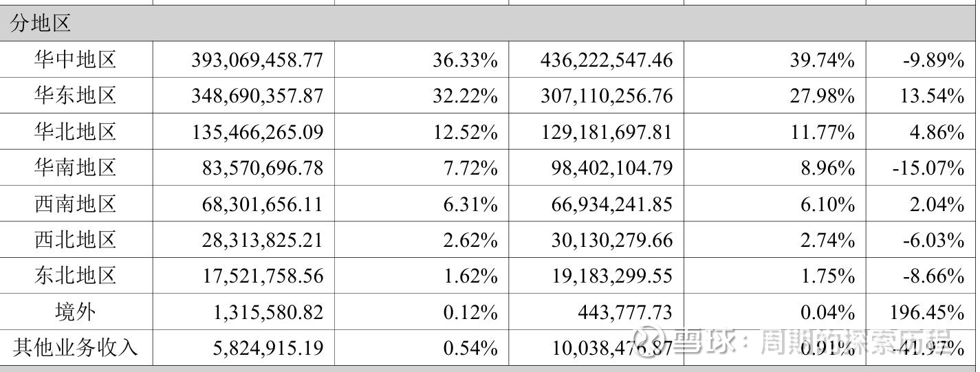Select the amount 393,069,458.77 cell
The width and height of the screenshot is (980, 372).
click(x=257, y=61)
